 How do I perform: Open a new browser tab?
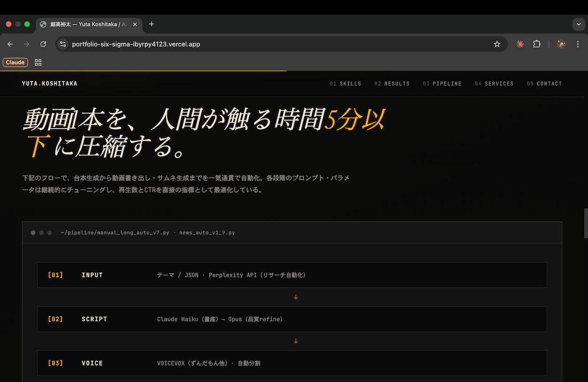(x=151, y=24)
